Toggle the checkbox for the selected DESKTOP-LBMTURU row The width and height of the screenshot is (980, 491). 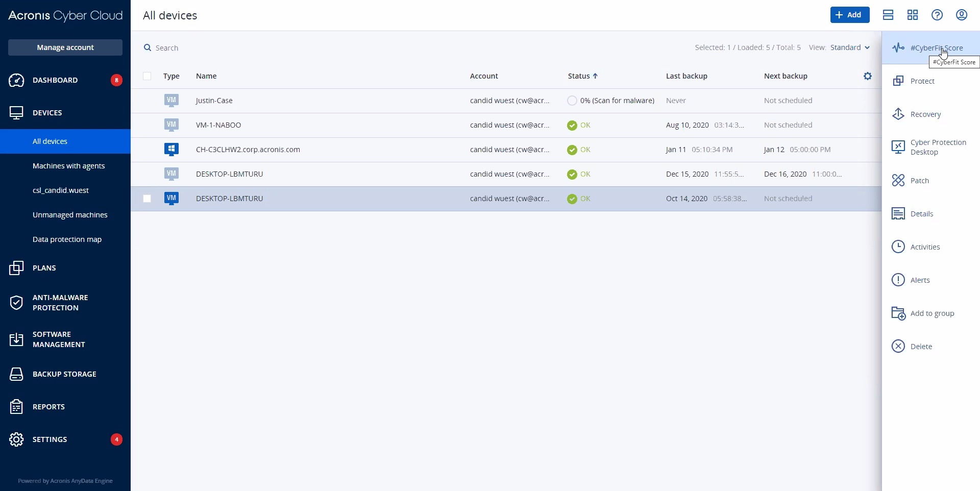(x=147, y=199)
